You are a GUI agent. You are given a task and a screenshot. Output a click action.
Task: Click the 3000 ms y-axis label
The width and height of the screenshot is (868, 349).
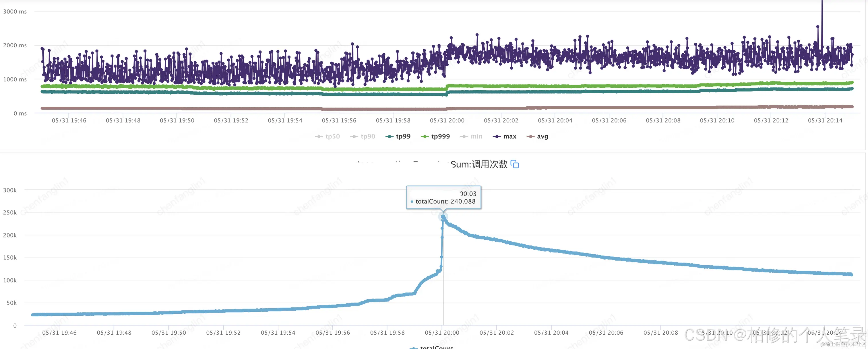(x=15, y=11)
